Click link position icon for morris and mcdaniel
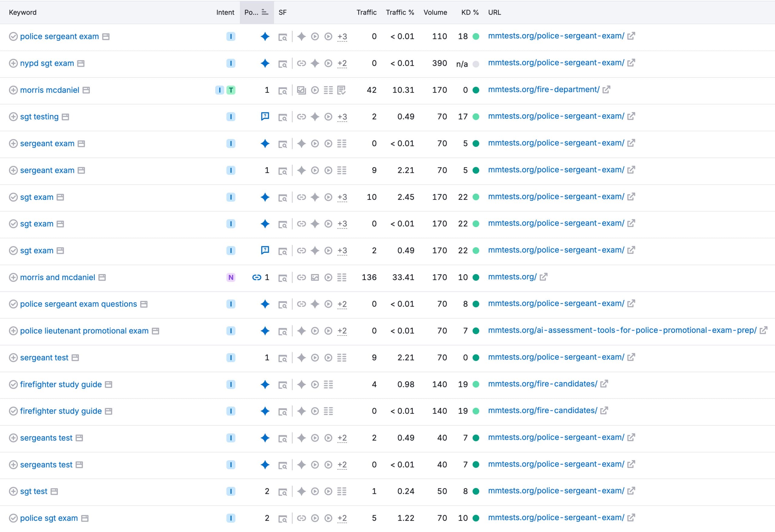This screenshot has width=775, height=532. 256,278
